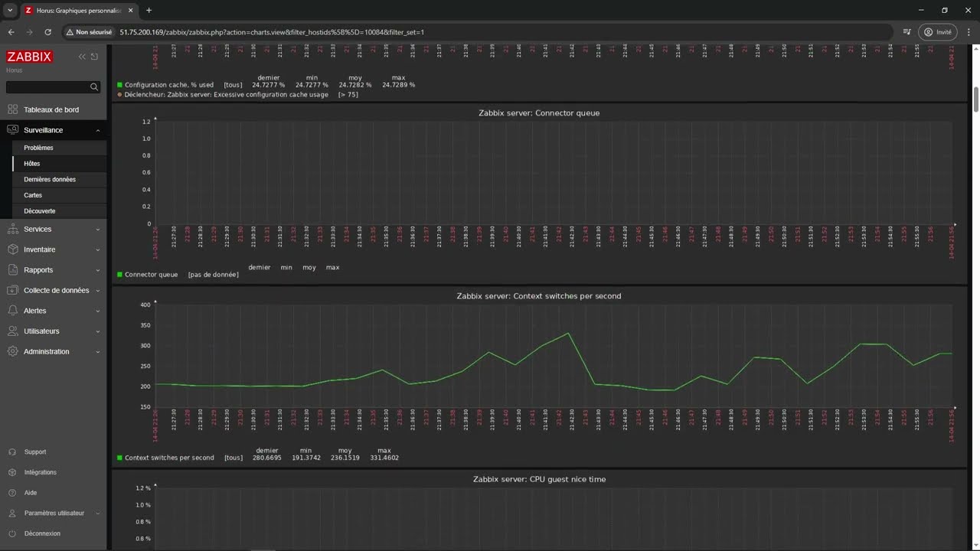
Task: Click the Administration gear icon
Action: 12,351
